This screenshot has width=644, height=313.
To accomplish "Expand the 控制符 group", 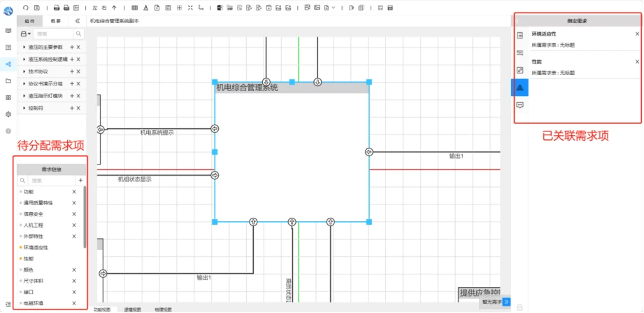I will [24, 108].
